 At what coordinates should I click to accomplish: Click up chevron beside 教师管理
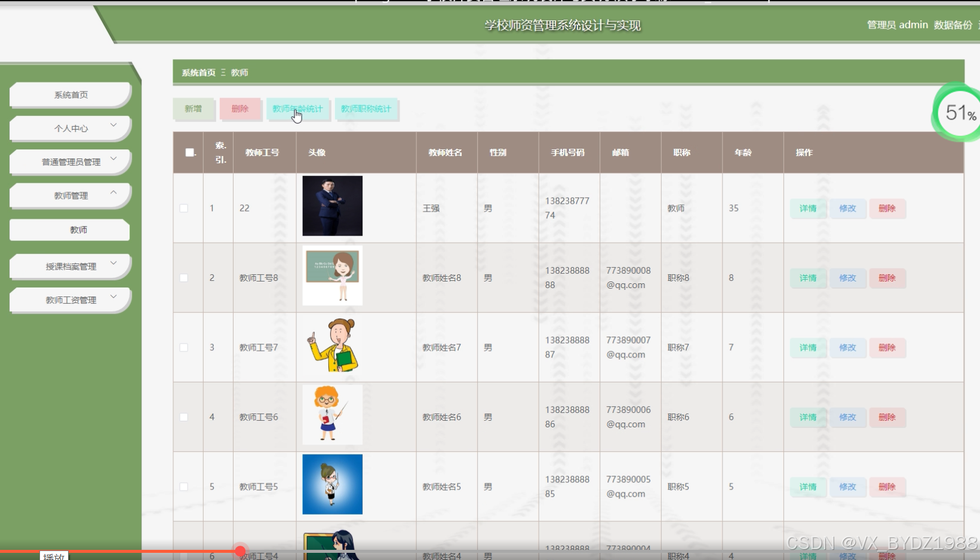tap(113, 192)
